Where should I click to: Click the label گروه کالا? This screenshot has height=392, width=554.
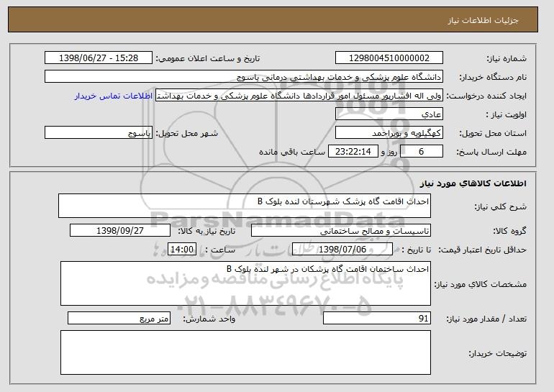click(509, 231)
